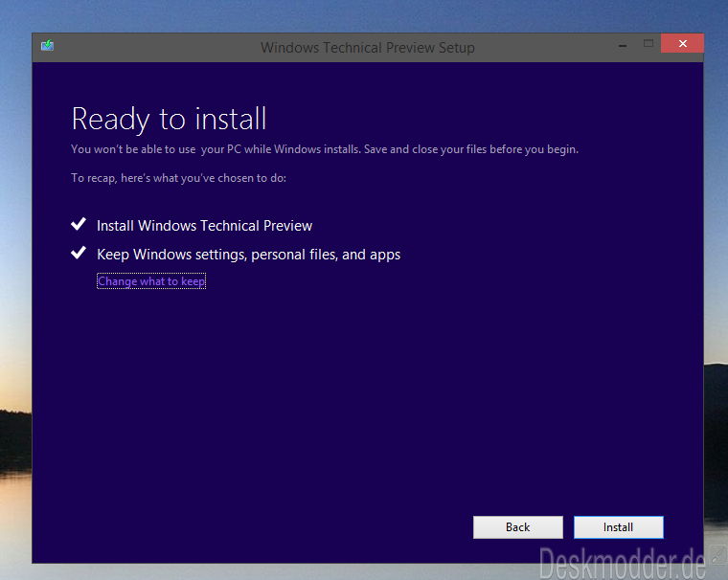Screen dimensions: 728x580
Task: Click the empty purple area below the link
Action: (364, 402)
